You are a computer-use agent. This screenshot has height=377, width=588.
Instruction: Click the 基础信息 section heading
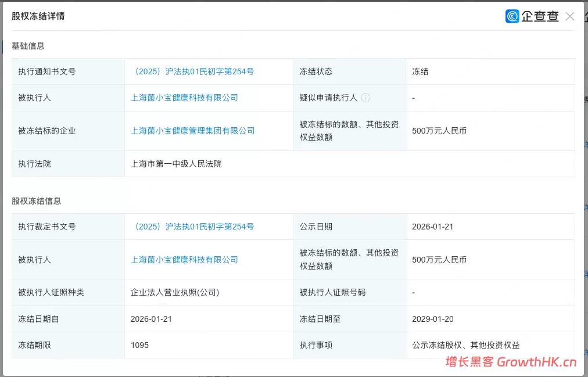coord(28,46)
